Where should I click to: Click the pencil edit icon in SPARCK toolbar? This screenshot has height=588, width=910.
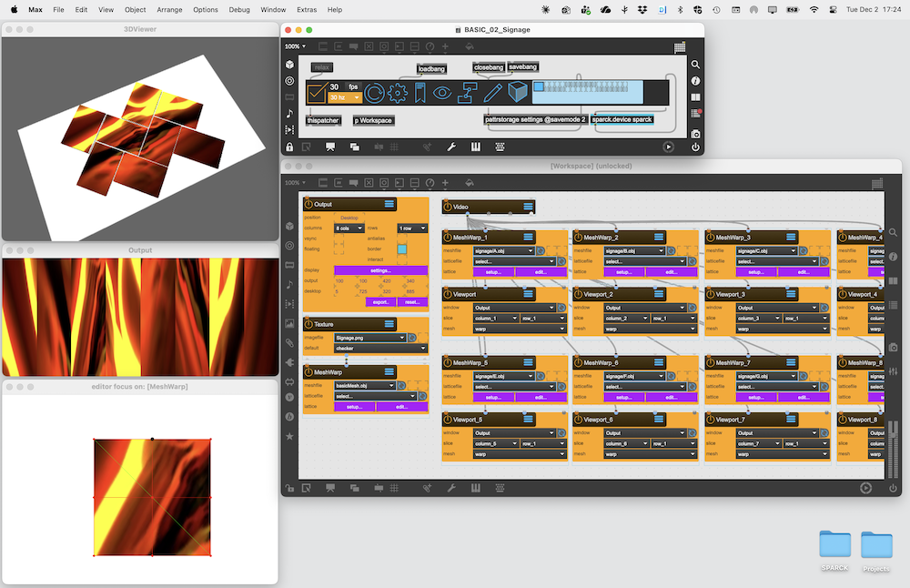tap(492, 92)
